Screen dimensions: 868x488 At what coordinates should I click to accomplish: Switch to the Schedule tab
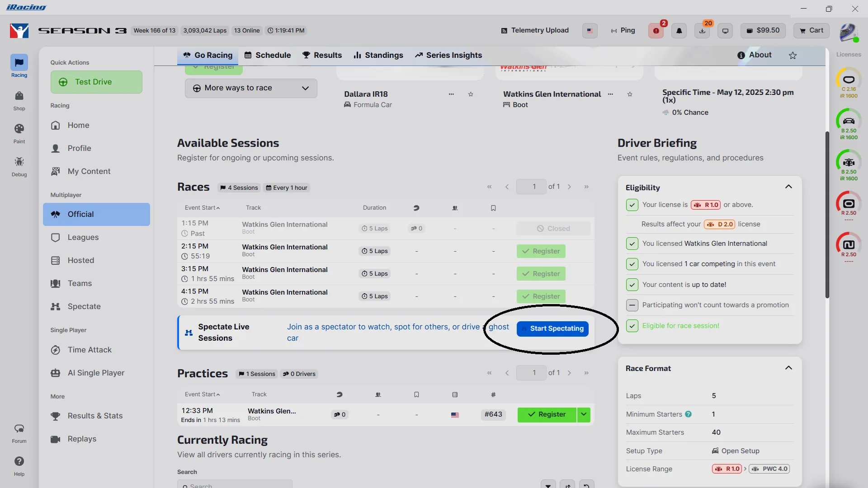coord(268,55)
